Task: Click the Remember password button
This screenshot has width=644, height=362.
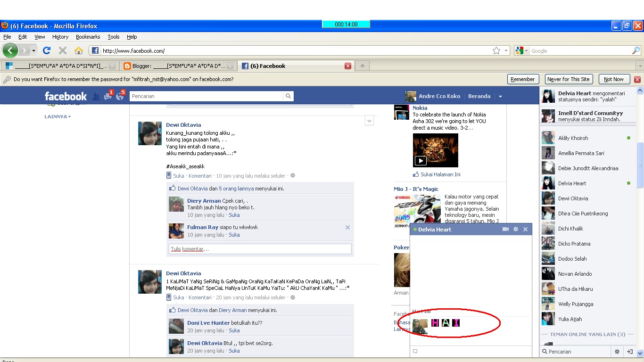Action: tap(523, 79)
